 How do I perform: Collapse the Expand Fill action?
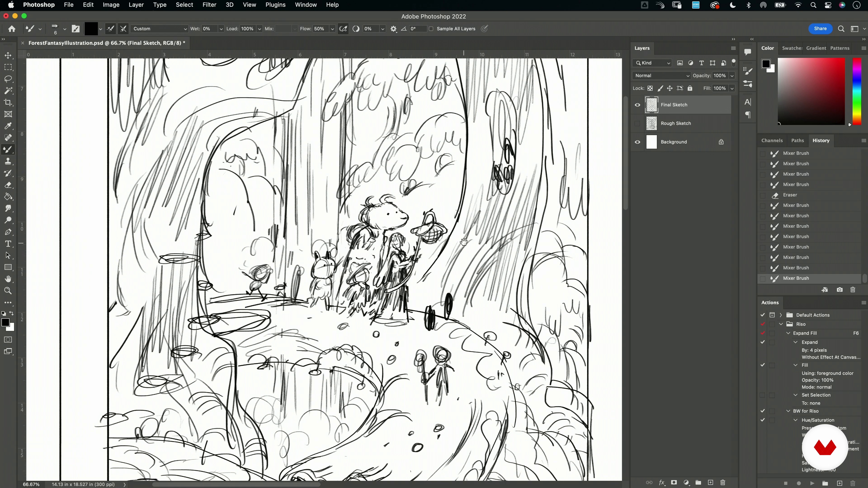tap(788, 333)
